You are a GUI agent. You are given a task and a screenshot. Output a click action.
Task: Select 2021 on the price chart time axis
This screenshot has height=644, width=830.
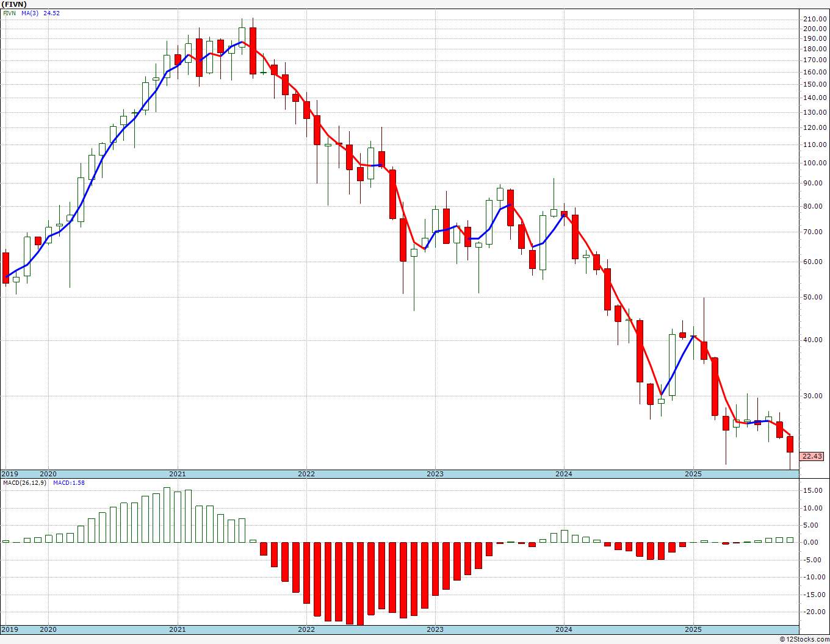pos(178,474)
